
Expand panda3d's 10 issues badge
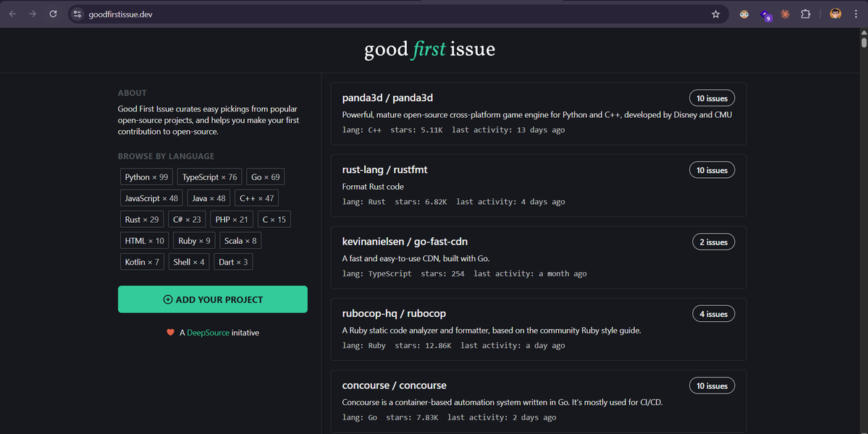pos(712,98)
